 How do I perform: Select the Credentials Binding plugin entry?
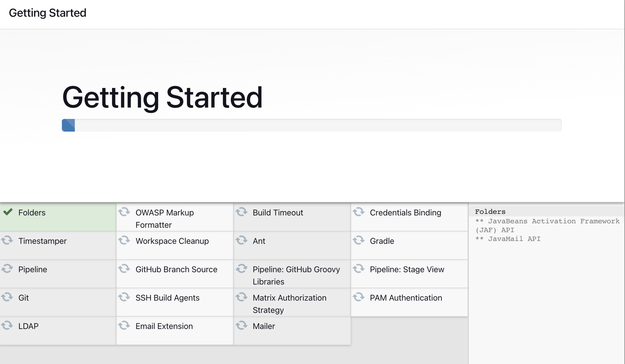pyautogui.click(x=406, y=212)
